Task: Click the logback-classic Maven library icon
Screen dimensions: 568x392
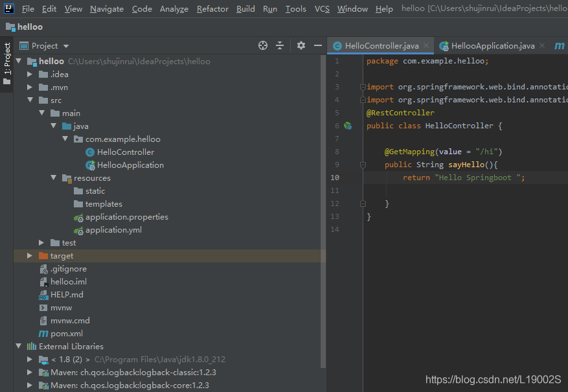Action: tap(43, 373)
